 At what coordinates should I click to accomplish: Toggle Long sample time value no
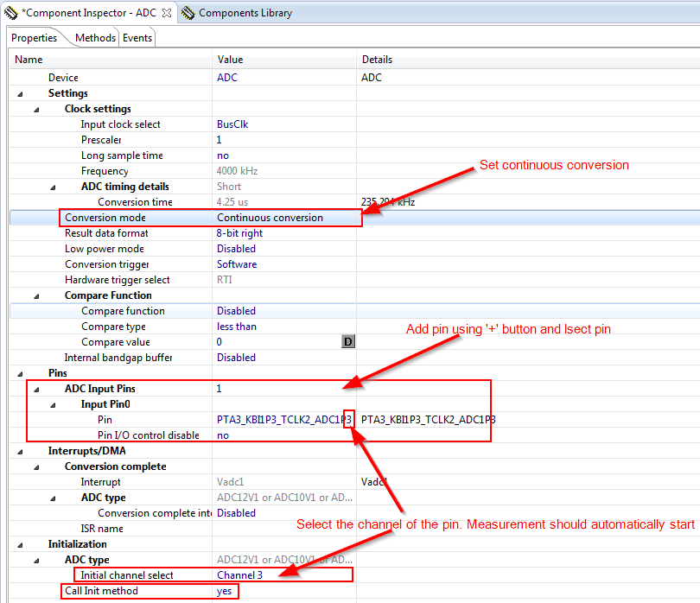(223, 156)
